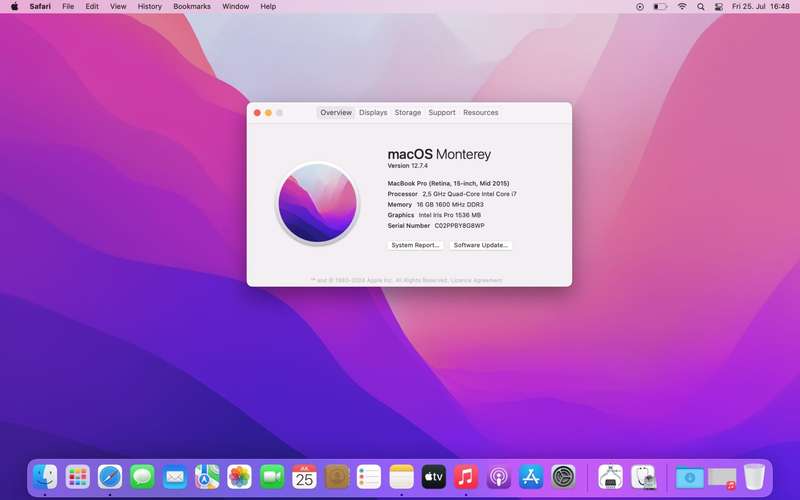
Task: Open the Messages app in the Dock
Action: click(142, 477)
